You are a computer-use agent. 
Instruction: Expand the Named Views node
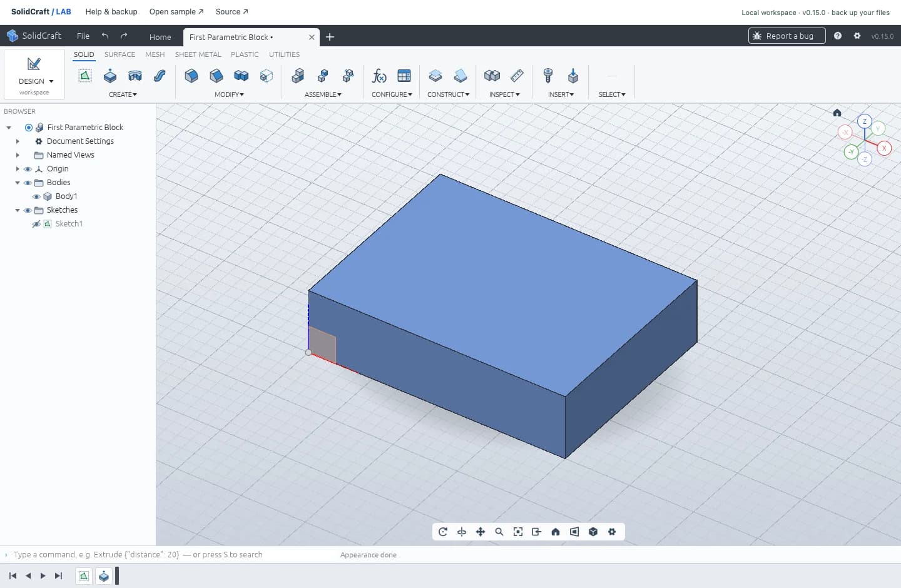(x=18, y=155)
